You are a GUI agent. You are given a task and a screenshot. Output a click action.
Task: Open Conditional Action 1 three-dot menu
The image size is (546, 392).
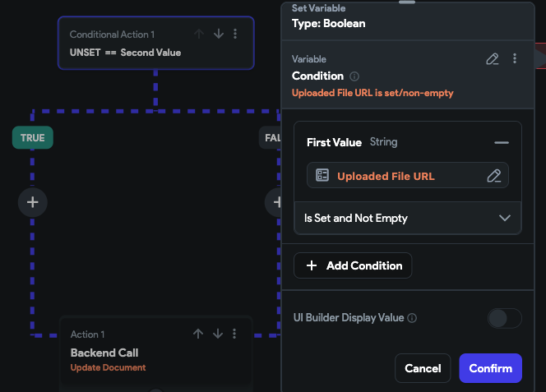click(x=235, y=34)
